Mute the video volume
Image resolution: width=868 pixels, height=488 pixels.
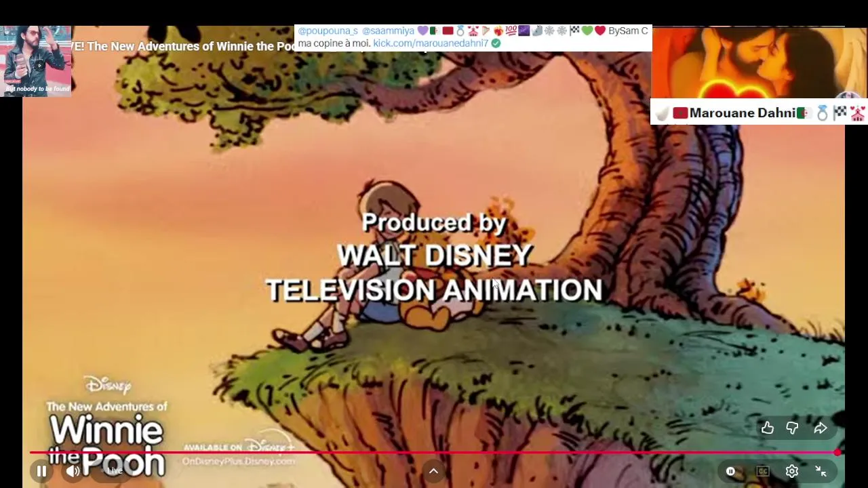(x=73, y=471)
